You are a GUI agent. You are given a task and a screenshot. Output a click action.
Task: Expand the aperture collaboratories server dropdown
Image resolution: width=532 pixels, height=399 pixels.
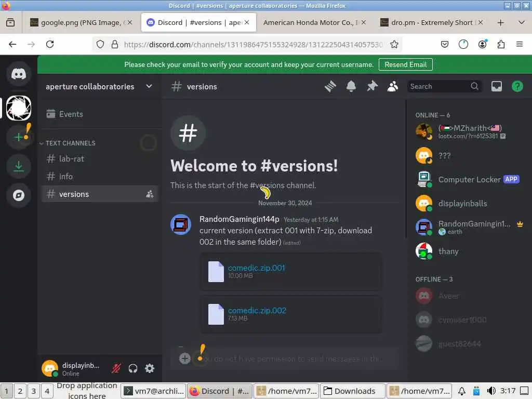click(x=149, y=87)
